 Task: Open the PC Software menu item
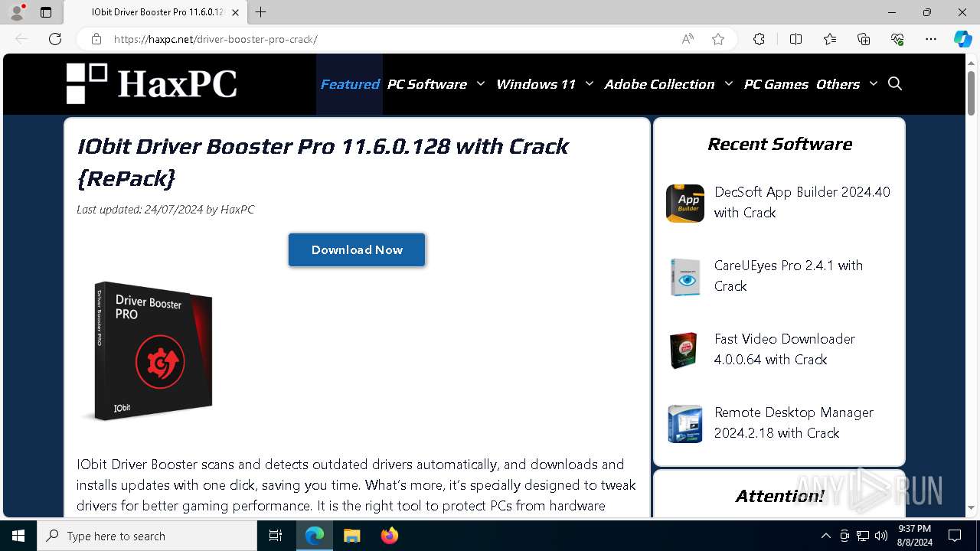(427, 84)
